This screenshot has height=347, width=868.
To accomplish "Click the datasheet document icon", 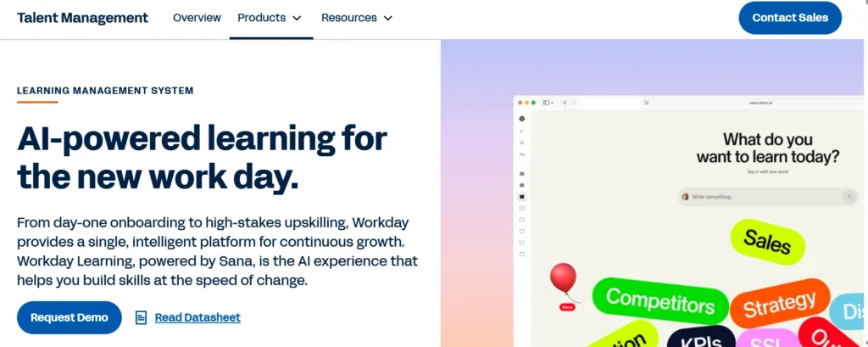I will coord(142,317).
